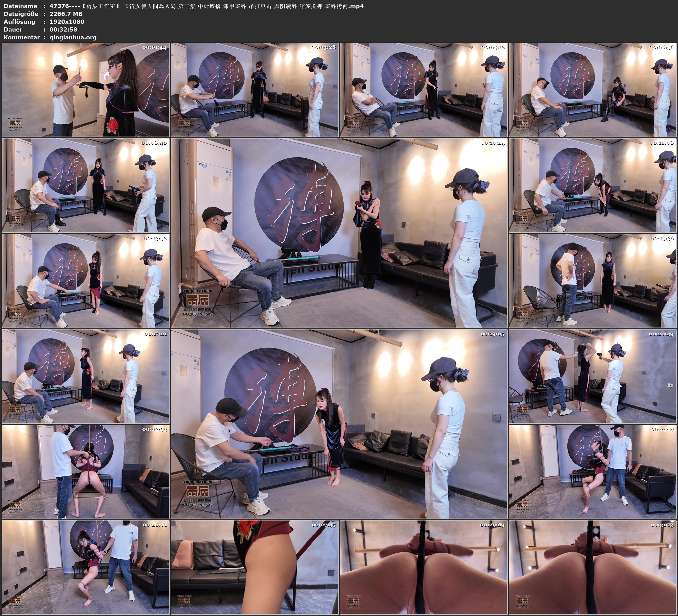Image resolution: width=678 pixels, height=616 pixels.
Task: Click the large frame at 00:19:05
Action: coord(339,424)
